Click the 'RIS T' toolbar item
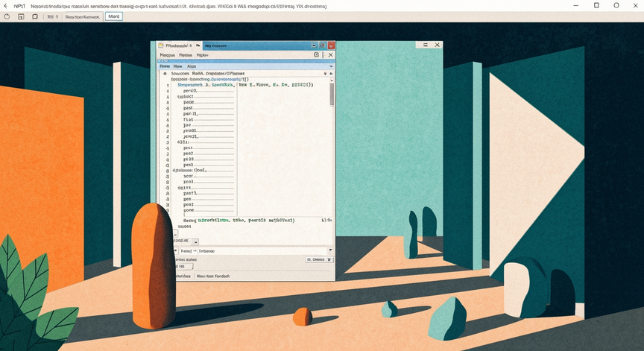This screenshot has width=644, height=351. [53, 17]
